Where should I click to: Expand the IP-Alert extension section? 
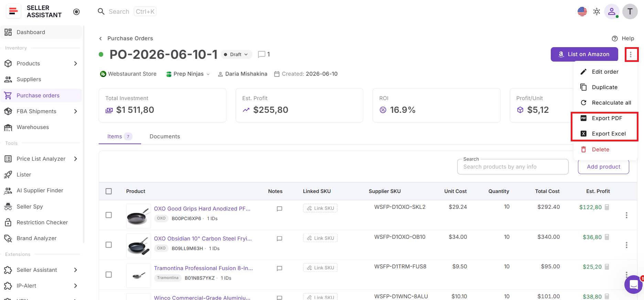[x=41, y=286]
